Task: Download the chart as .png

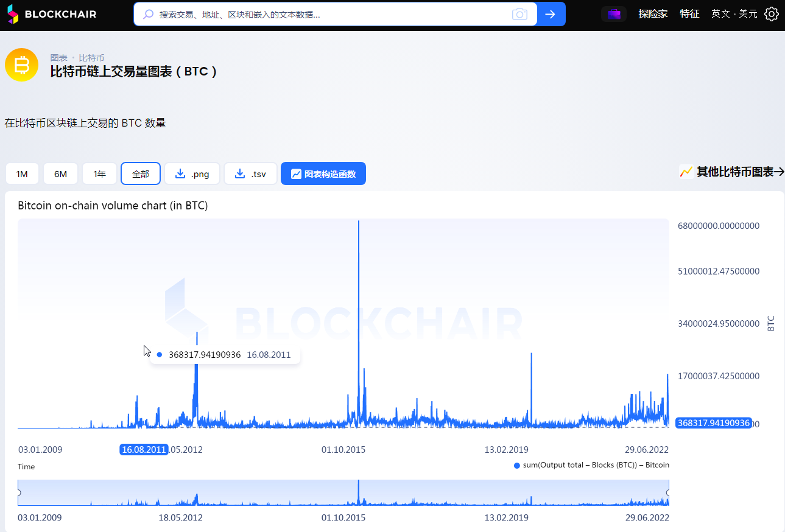Action: coord(192,174)
